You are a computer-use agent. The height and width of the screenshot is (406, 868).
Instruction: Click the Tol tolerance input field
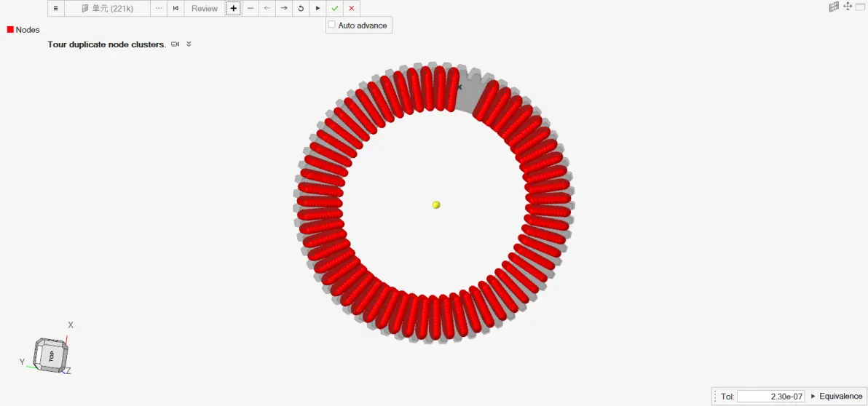point(771,396)
